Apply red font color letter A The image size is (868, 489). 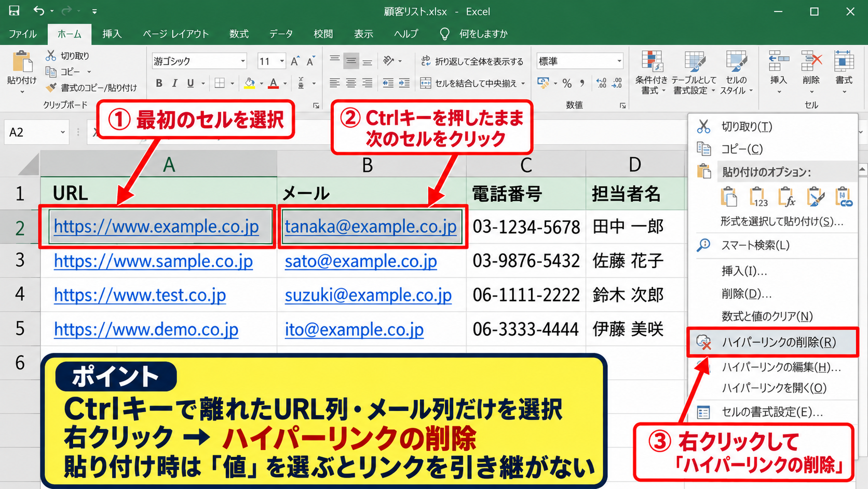[x=274, y=83]
